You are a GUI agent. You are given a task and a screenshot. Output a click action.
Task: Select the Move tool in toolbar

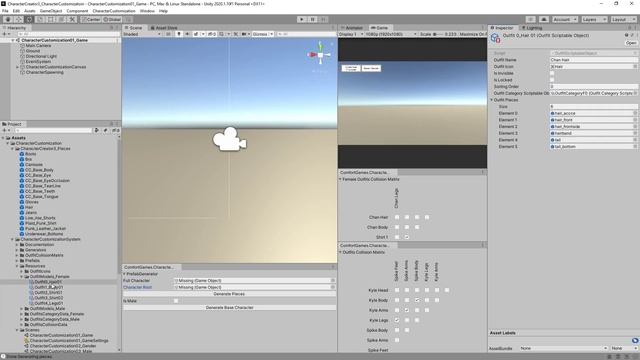[x=18, y=19]
